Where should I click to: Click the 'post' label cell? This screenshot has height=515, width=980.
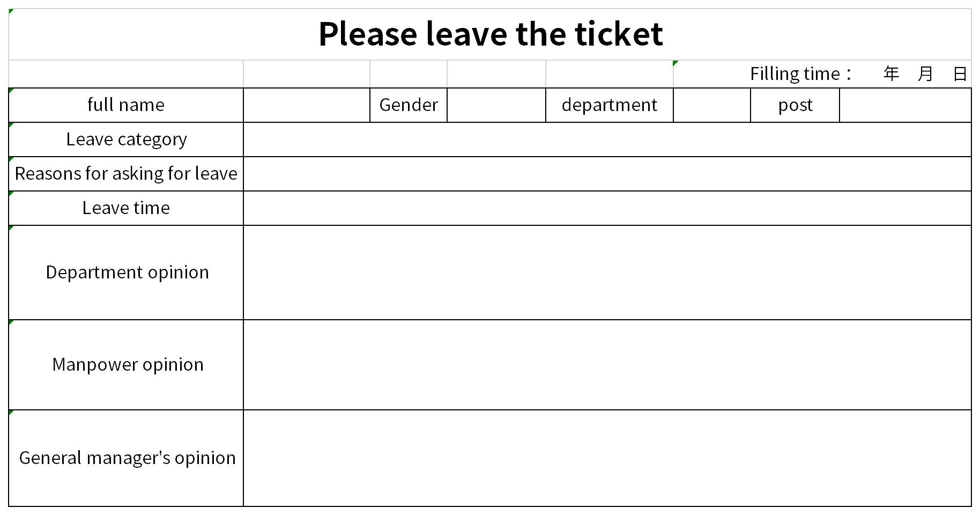(795, 105)
